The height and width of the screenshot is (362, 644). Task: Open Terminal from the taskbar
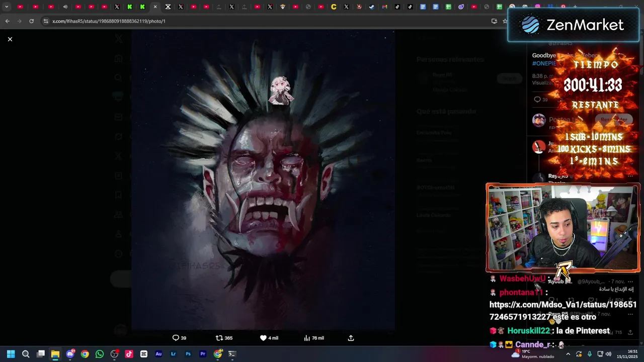click(x=232, y=354)
